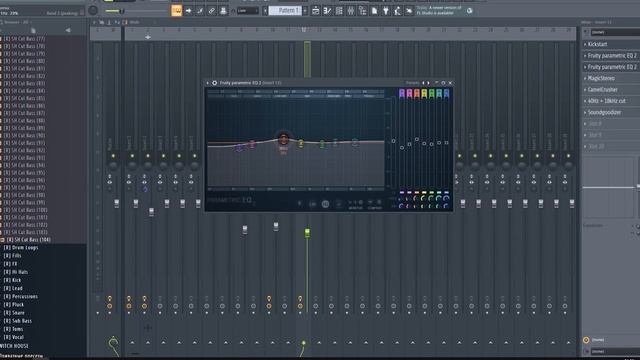
Task: Open the Mixer faders icon in toolbar
Action: (351, 11)
